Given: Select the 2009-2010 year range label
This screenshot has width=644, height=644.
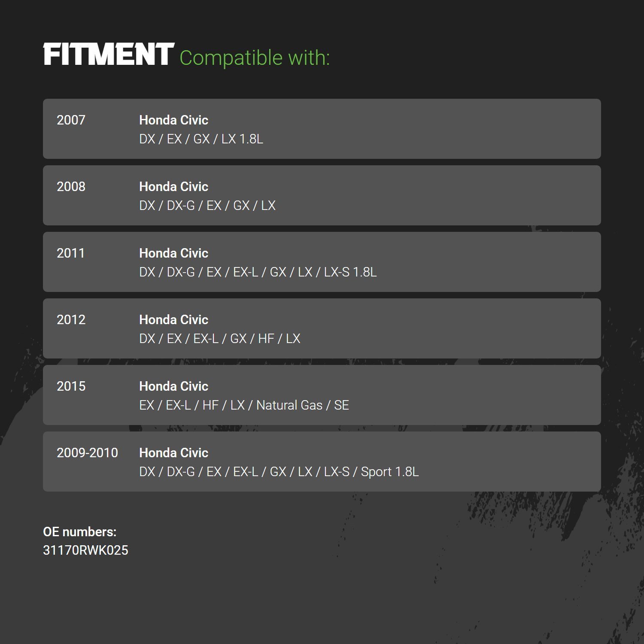Looking at the screenshot, I should 87,453.
